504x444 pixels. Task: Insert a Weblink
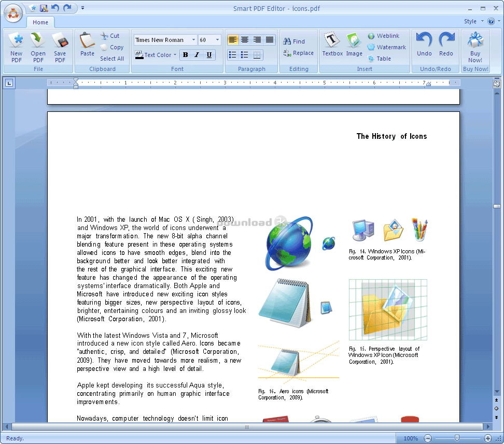coord(384,36)
